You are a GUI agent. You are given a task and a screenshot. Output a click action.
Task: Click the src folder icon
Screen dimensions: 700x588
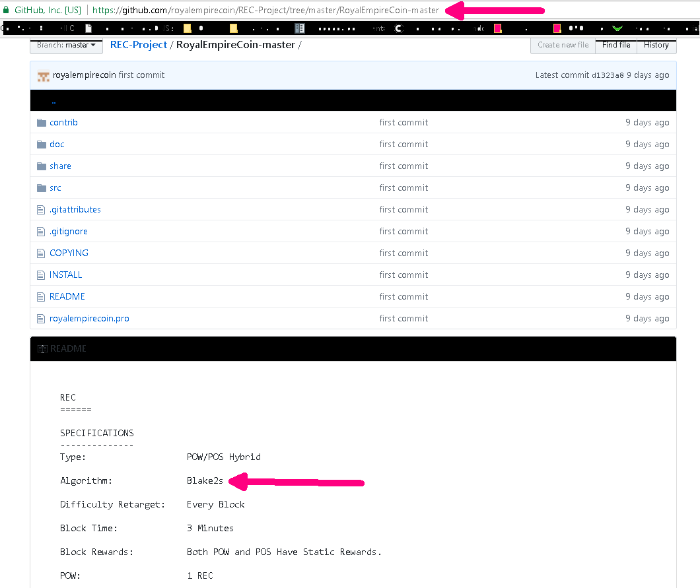[x=42, y=188]
